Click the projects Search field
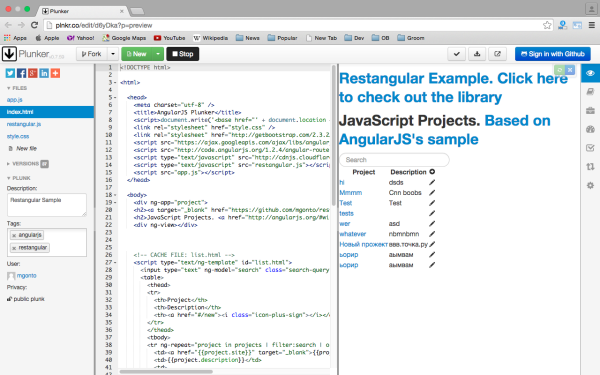Viewport: 600px width, 375px height. [394, 160]
